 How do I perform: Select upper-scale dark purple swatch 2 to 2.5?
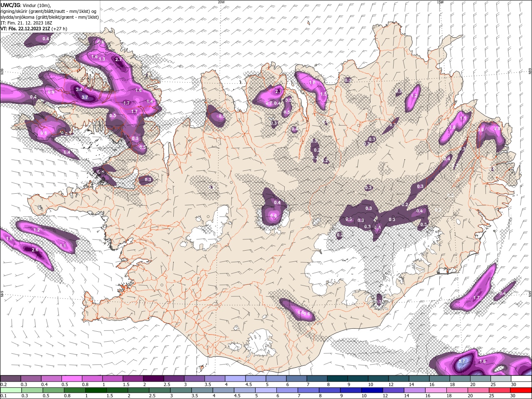pos(153,379)
